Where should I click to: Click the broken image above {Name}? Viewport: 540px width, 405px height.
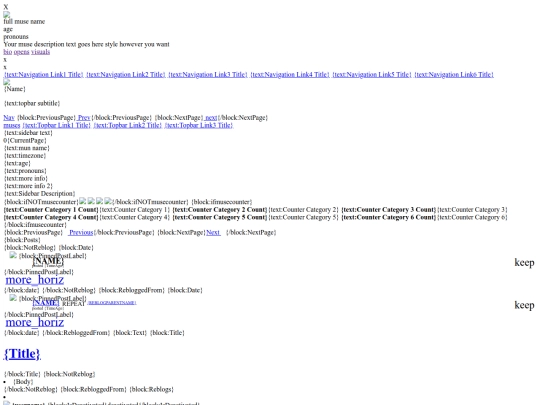(x=7, y=82)
